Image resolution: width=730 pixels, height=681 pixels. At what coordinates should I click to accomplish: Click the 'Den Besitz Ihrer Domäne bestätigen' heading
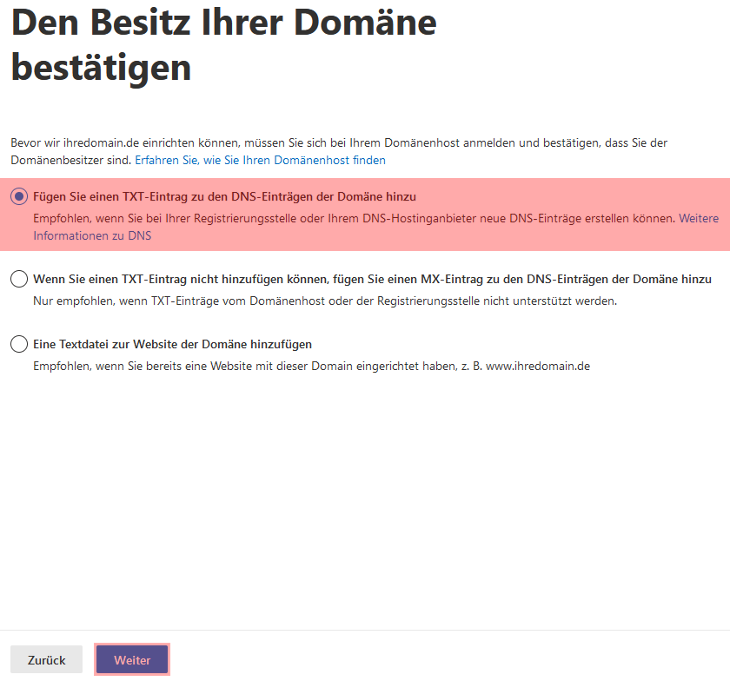point(224,45)
